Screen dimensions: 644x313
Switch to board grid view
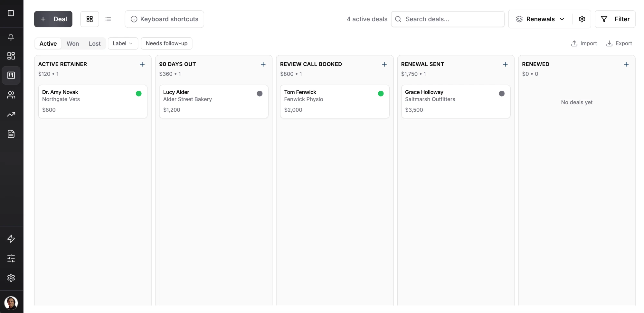point(90,19)
